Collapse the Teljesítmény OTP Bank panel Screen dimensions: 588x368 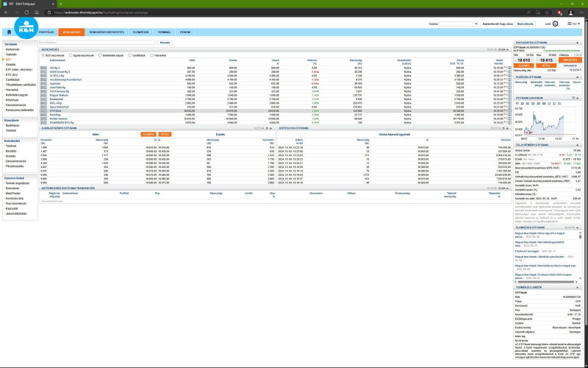tap(578, 144)
